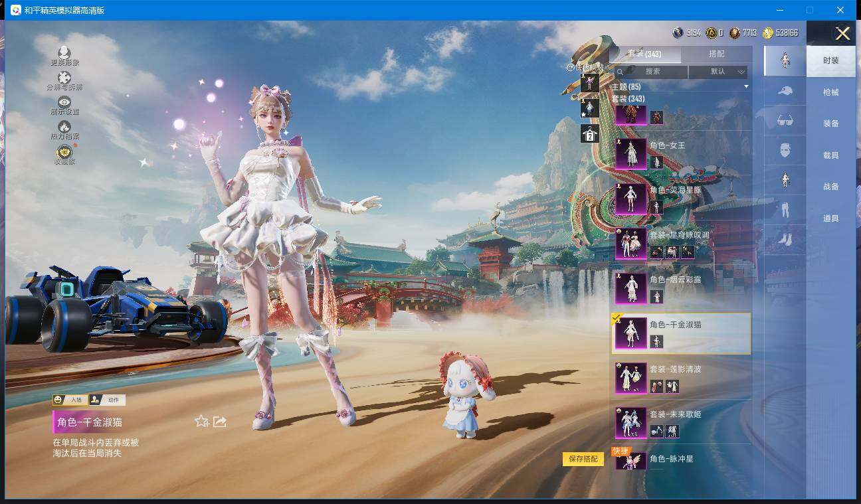Expand the 默认 sort dropdown
Screen dimensions: 861x504
718,72
